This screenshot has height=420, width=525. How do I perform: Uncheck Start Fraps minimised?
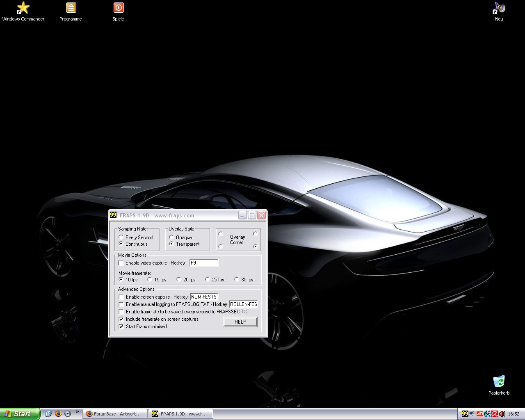pyautogui.click(x=121, y=326)
